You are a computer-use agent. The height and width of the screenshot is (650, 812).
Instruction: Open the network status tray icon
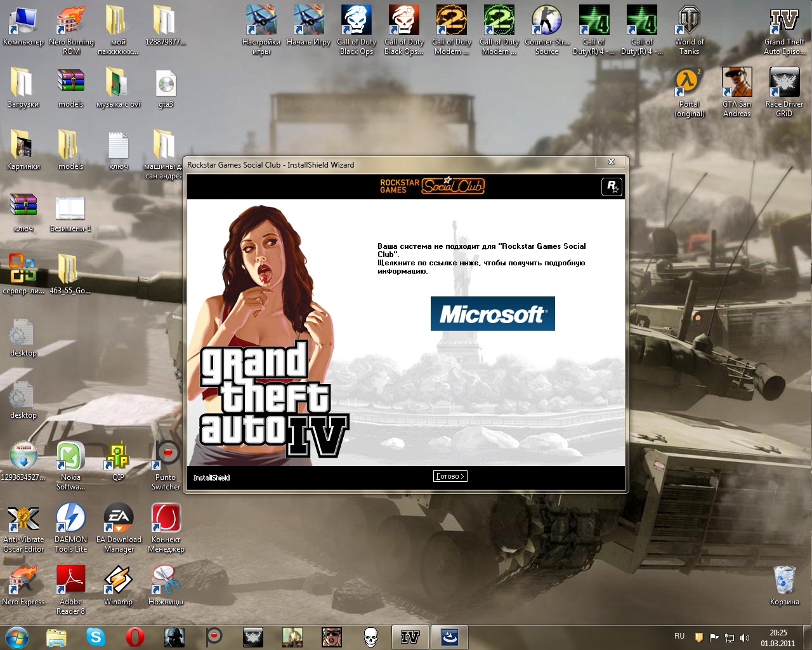(x=730, y=637)
